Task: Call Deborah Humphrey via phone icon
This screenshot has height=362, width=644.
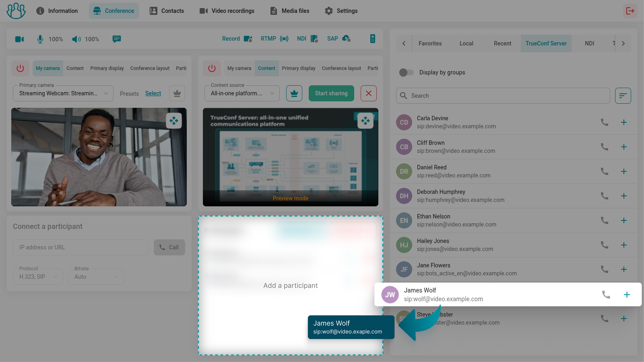Action: tap(604, 196)
